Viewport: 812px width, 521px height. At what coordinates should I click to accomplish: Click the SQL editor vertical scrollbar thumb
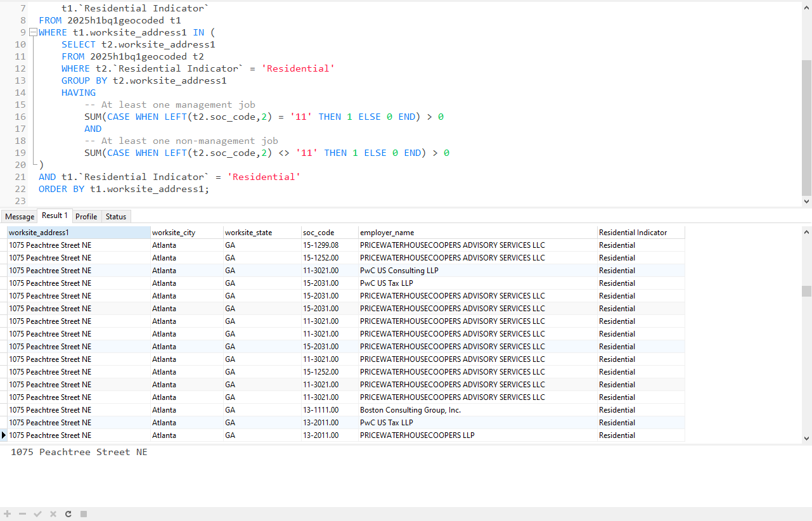pyautogui.click(x=806, y=127)
